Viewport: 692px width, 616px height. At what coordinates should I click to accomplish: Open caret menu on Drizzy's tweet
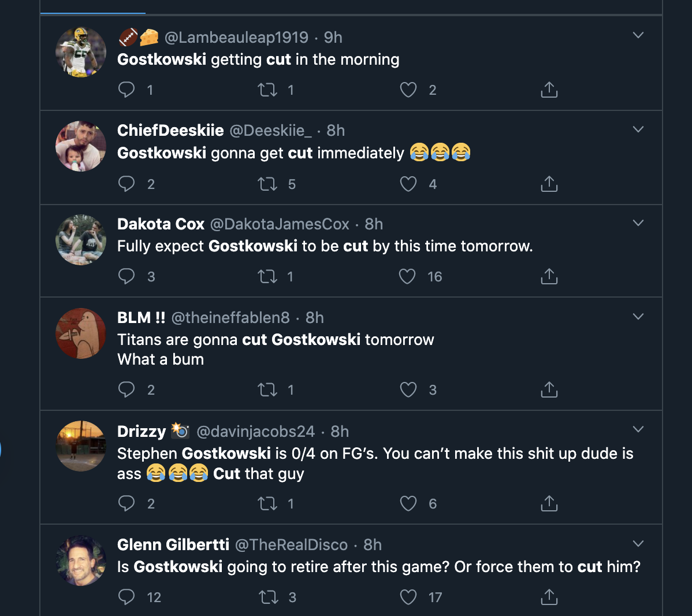point(638,429)
